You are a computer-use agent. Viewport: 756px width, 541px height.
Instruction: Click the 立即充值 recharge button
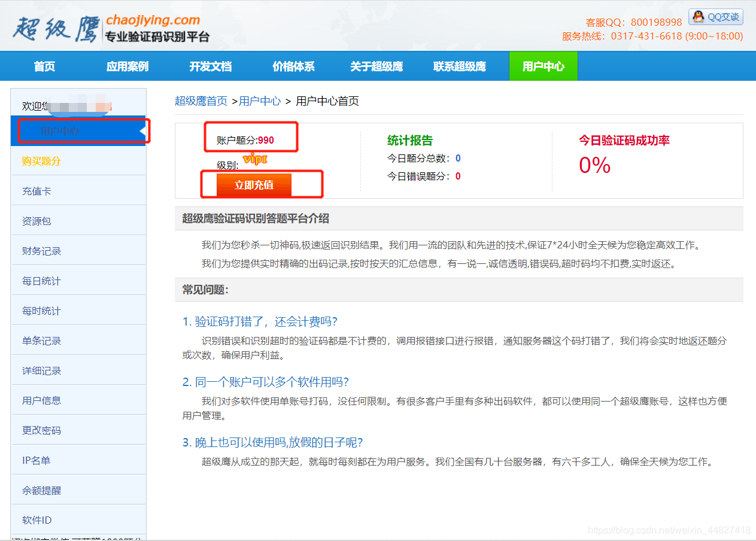click(x=254, y=185)
